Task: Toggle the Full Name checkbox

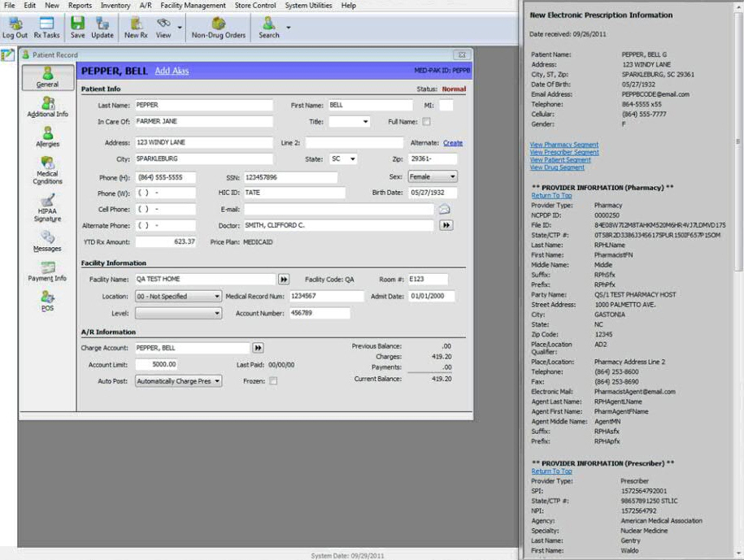Action: [426, 122]
